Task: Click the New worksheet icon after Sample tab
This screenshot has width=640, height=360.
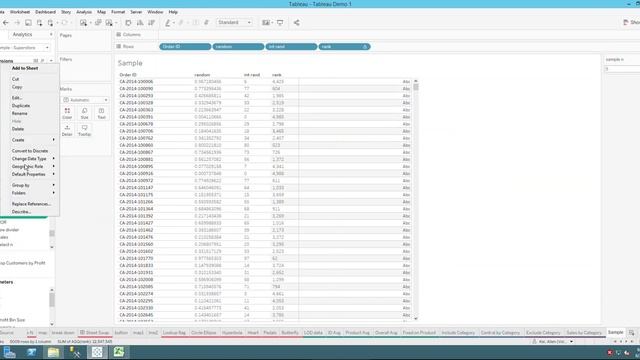Action: pos(631,333)
